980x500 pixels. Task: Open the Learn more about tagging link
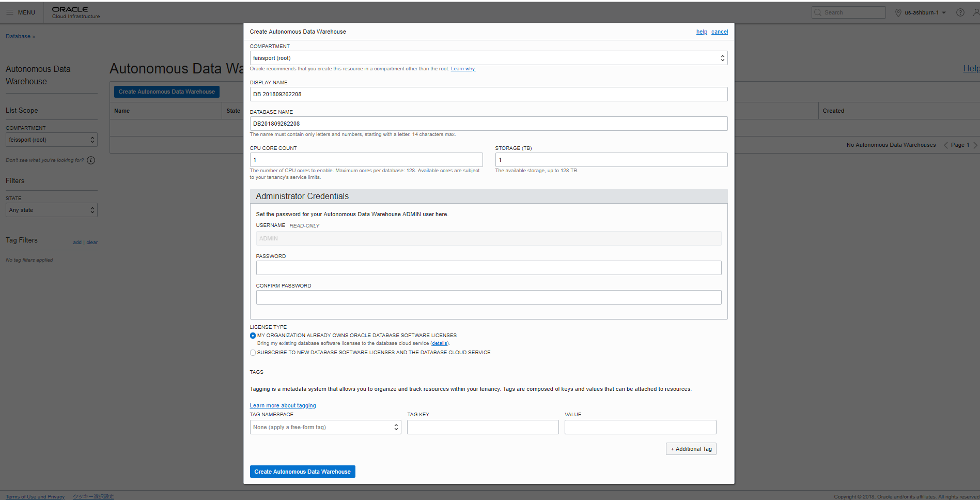tap(283, 405)
